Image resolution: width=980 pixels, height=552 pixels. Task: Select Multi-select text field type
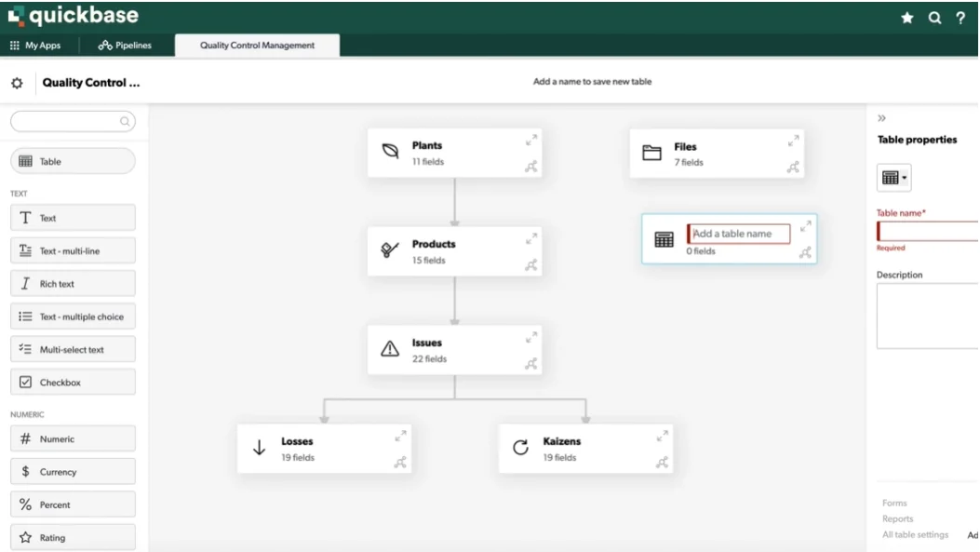73,349
